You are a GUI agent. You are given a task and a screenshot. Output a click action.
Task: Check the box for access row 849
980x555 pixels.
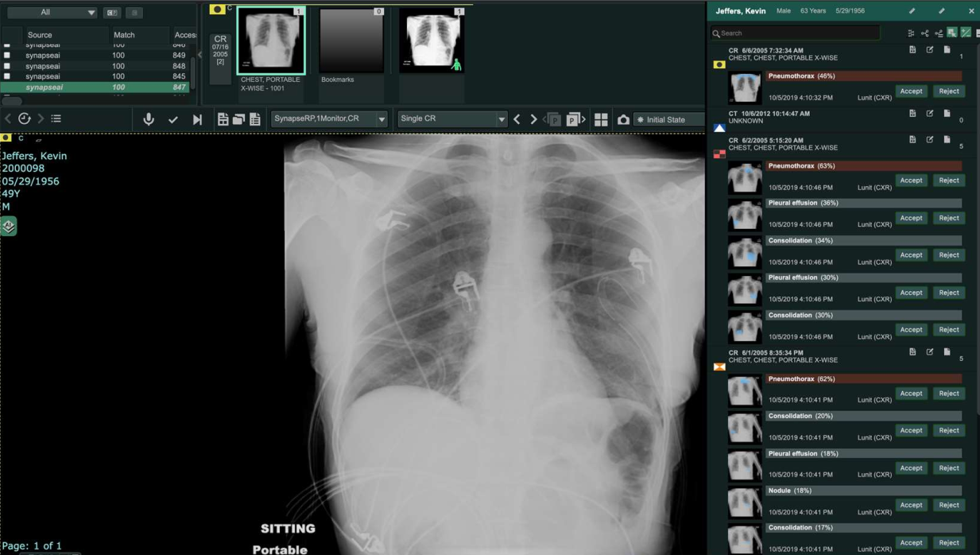(x=7, y=56)
